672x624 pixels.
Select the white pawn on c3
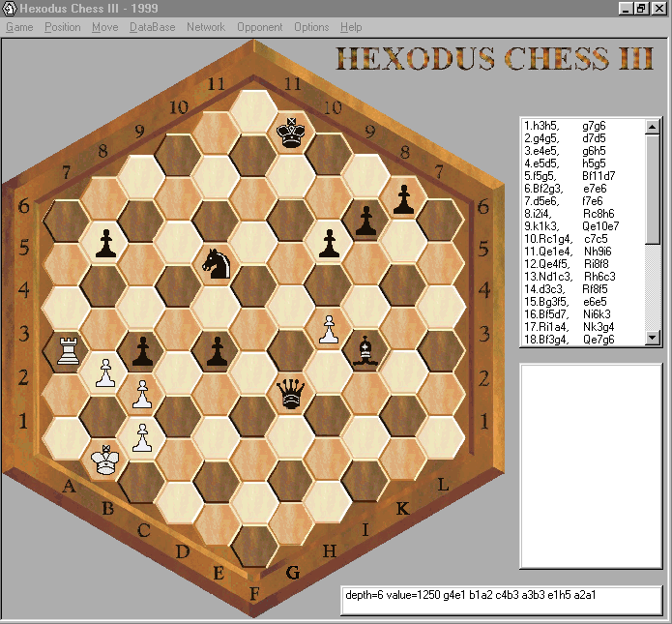pos(142,394)
